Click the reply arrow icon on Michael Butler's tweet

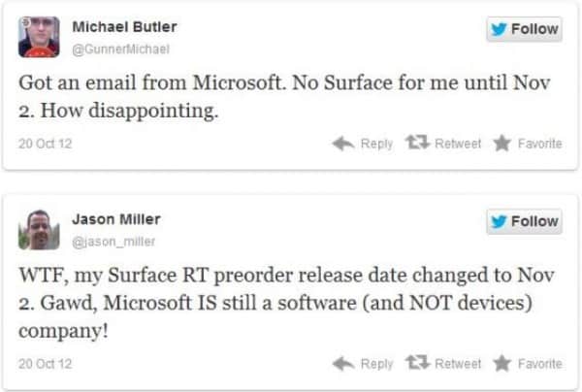click(343, 144)
